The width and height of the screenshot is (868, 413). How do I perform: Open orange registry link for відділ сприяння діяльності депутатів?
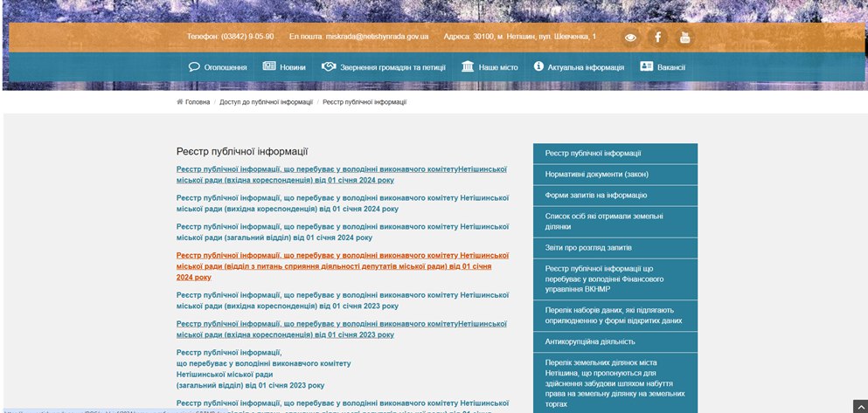point(343,266)
